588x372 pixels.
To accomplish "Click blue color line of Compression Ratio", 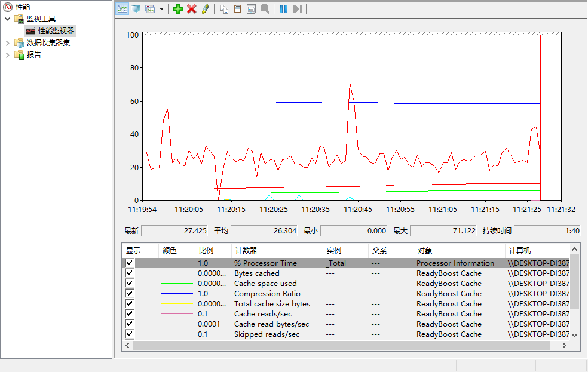I will tap(177, 293).
